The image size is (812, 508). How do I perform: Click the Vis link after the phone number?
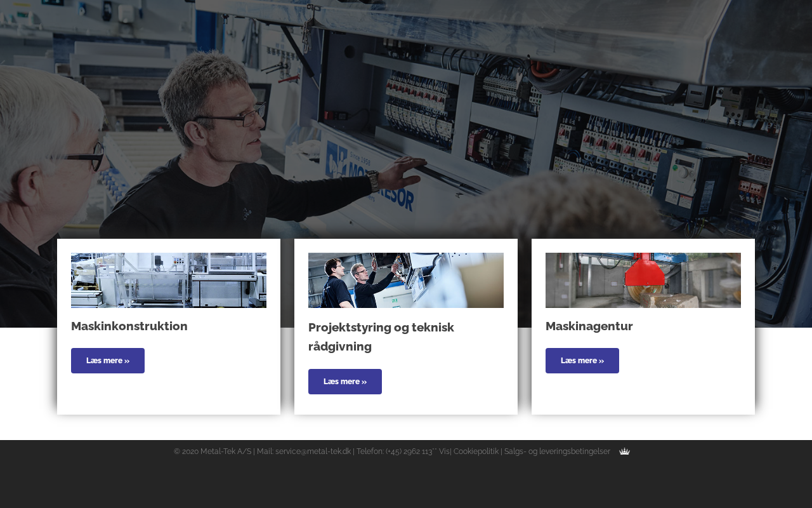[444, 451]
